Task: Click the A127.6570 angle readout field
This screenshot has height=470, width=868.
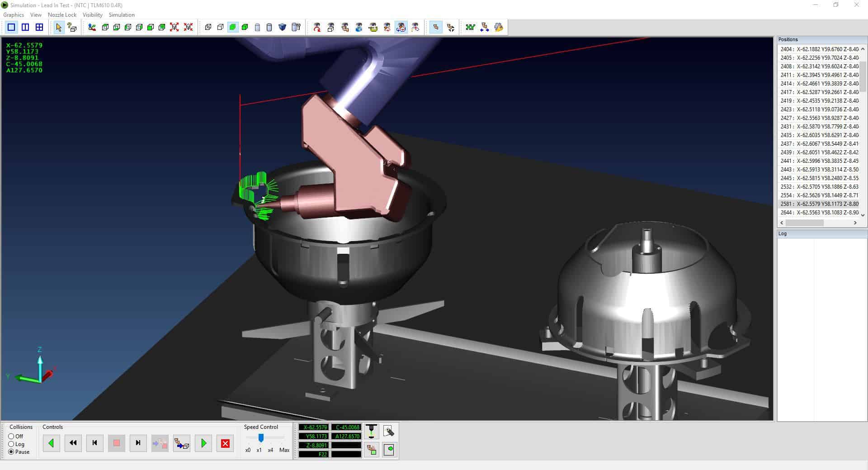Action: click(x=346, y=436)
